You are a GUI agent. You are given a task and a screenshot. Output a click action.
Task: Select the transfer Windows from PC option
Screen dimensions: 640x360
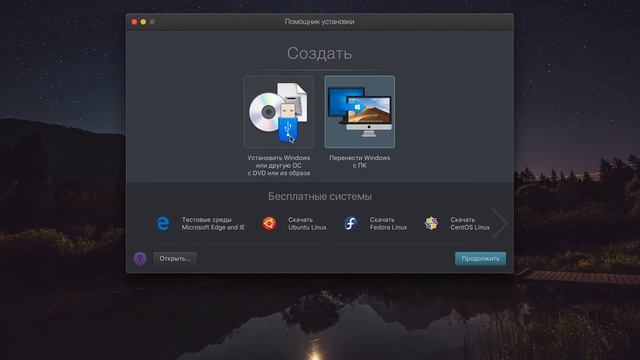pos(360,111)
